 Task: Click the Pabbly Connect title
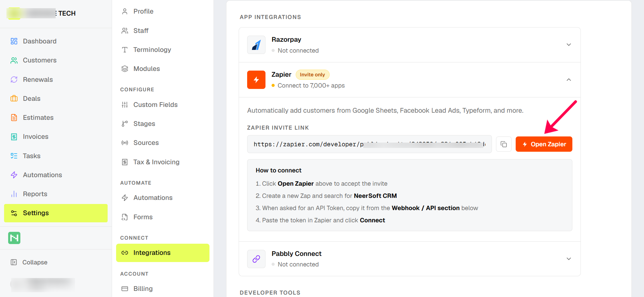pos(296,254)
